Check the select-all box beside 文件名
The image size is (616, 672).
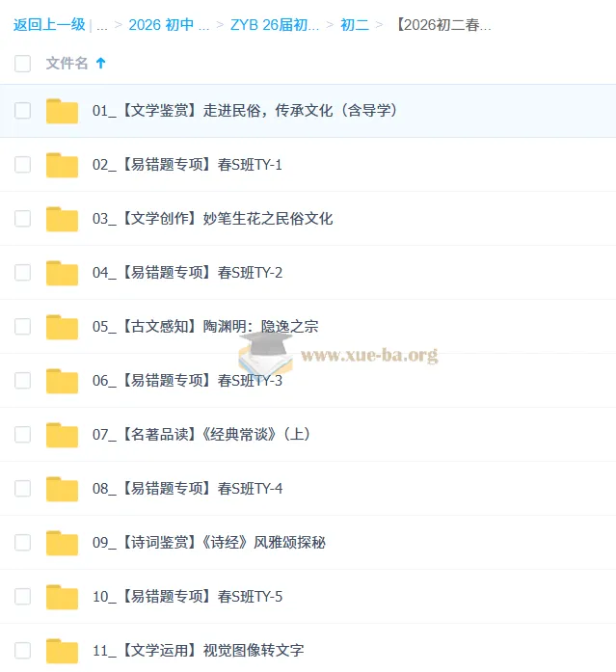coord(22,64)
